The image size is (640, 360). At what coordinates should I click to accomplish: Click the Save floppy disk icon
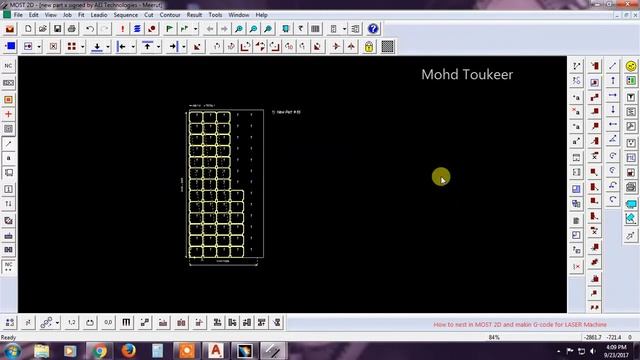click(x=57, y=29)
